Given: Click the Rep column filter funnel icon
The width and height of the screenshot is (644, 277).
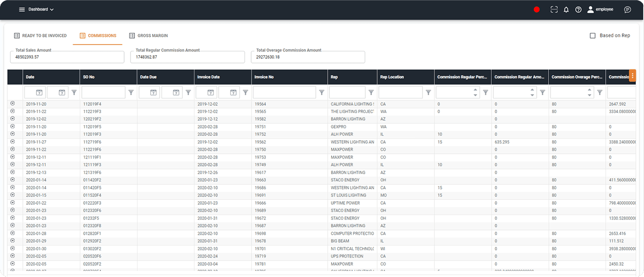Looking at the screenshot, I should [371, 93].
